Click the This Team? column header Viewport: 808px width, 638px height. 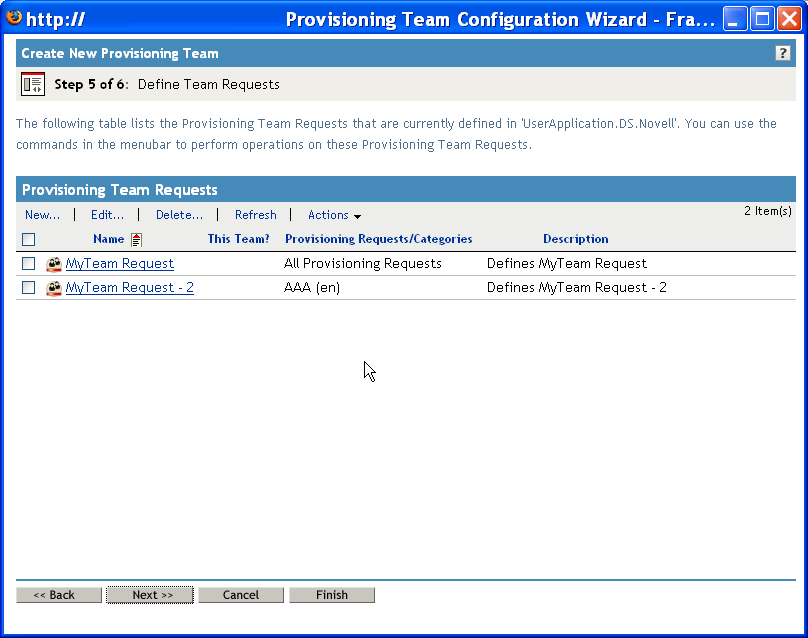tap(238, 239)
